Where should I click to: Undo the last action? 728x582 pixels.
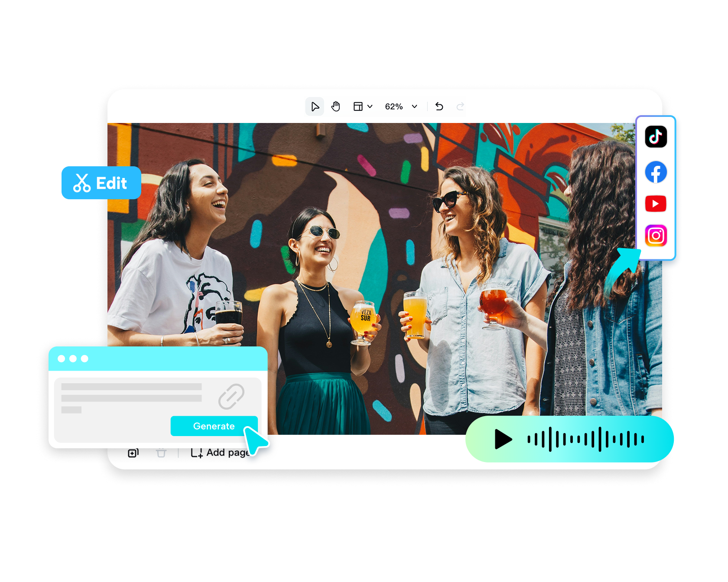[439, 106]
